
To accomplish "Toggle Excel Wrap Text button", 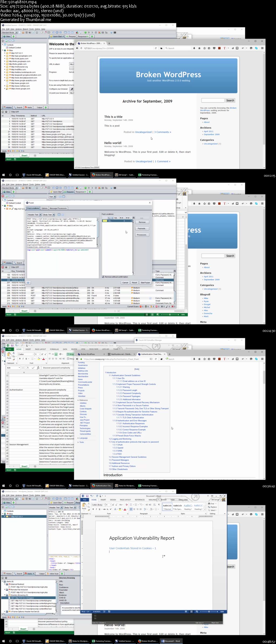I will pos(70,354).
